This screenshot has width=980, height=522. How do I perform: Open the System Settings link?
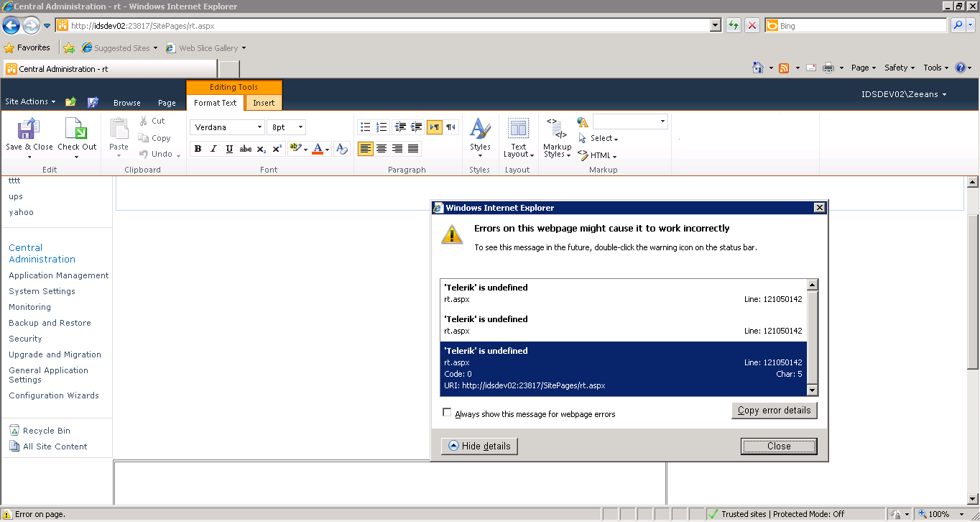tap(42, 291)
